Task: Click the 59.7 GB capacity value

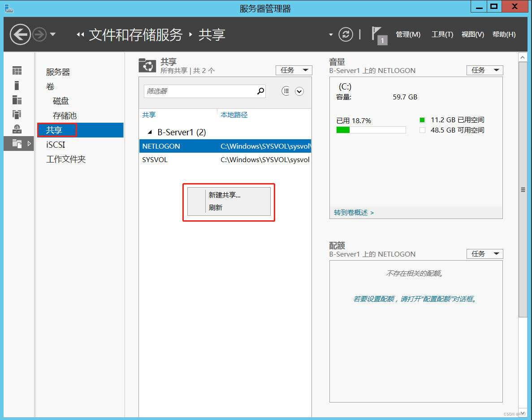Action: (x=405, y=97)
